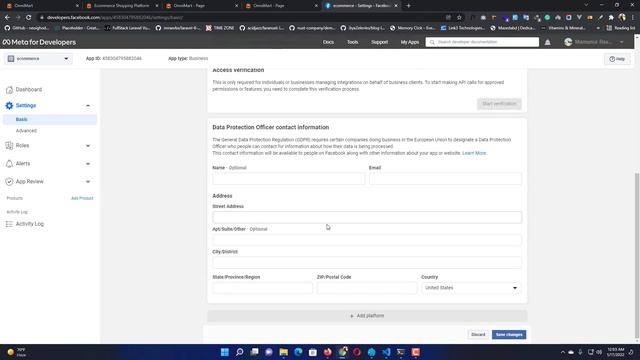The height and width of the screenshot is (360, 640).
Task: Open Visual Studio Code from taskbar
Action: tap(386, 352)
